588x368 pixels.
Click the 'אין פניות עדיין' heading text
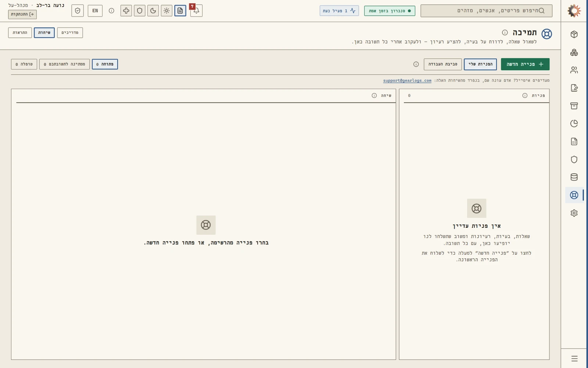click(x=477, y=226)
